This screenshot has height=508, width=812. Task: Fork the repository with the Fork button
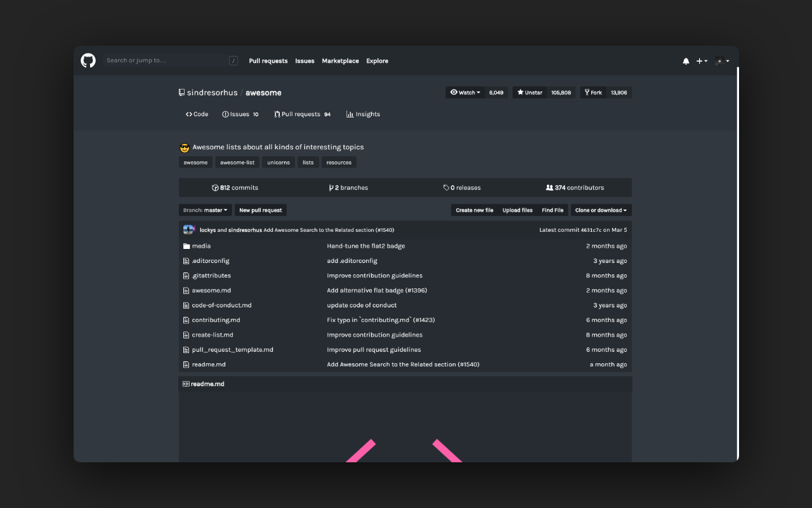pyautogui.click(x=593, y=93)
